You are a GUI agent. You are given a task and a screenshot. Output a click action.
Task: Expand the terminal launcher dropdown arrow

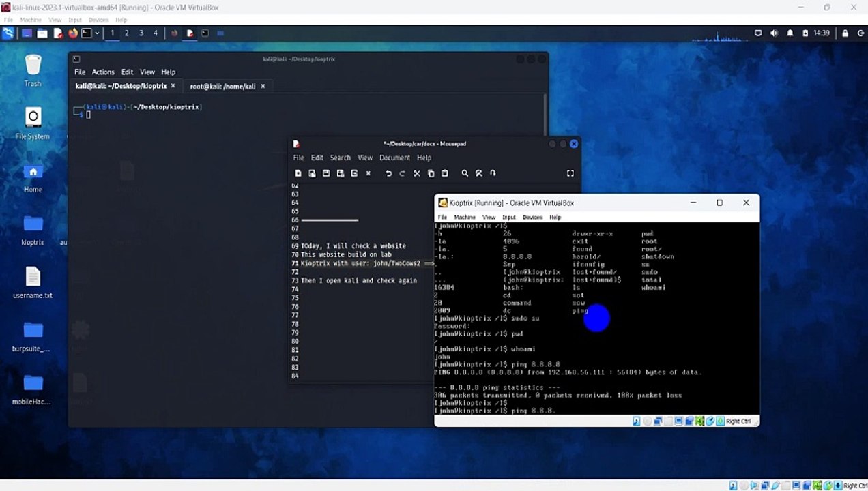tap(97, 33)
